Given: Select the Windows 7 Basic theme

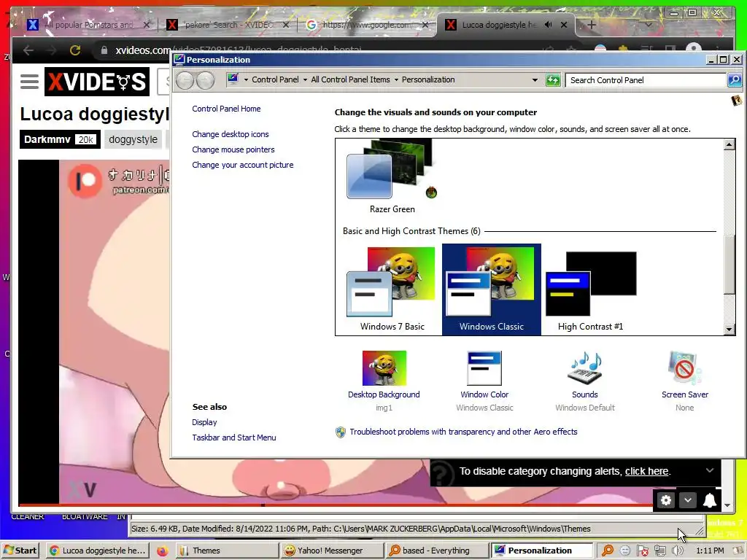Looking at the screenshot, I should point(392,289).
